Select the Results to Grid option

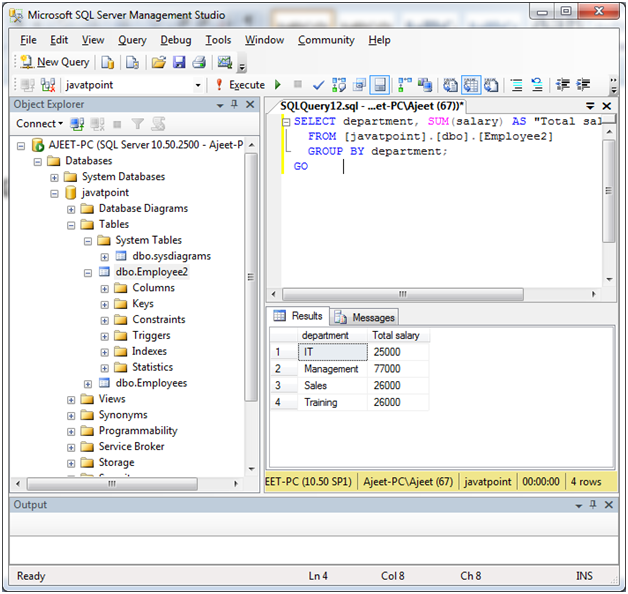click(471, 85)
